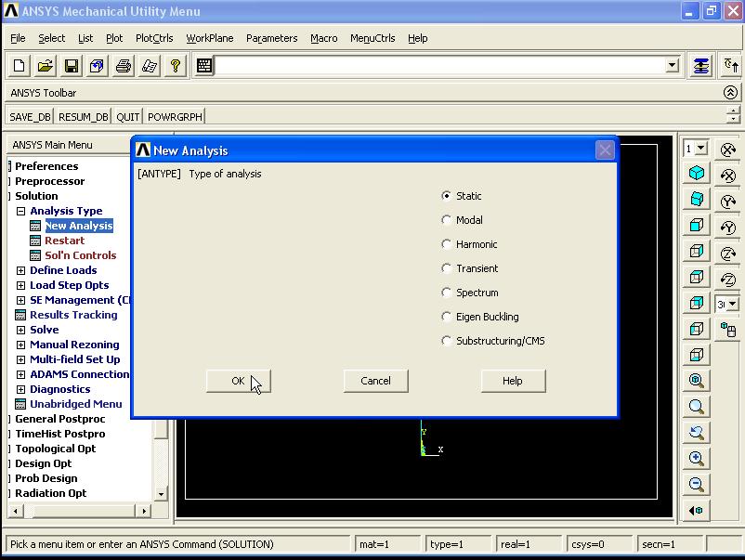Screen dimensions: 745x560
Task: Click the Raise Hidden windows icon
Action: pos(701,66)
